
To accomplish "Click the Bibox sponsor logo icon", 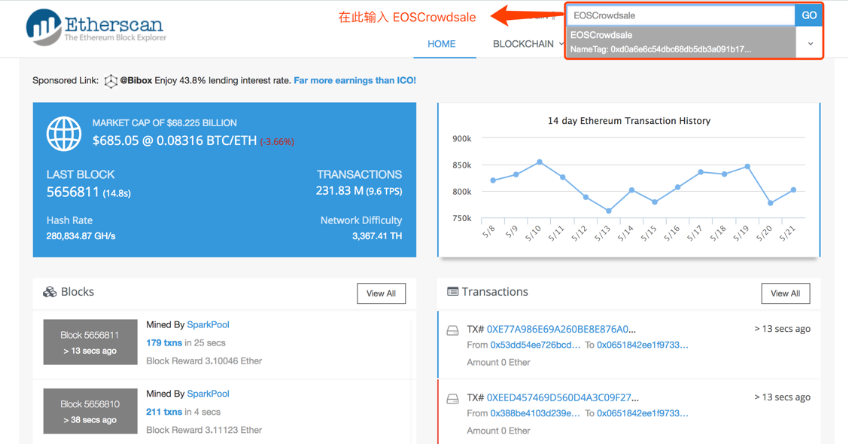I will (111, 80).
